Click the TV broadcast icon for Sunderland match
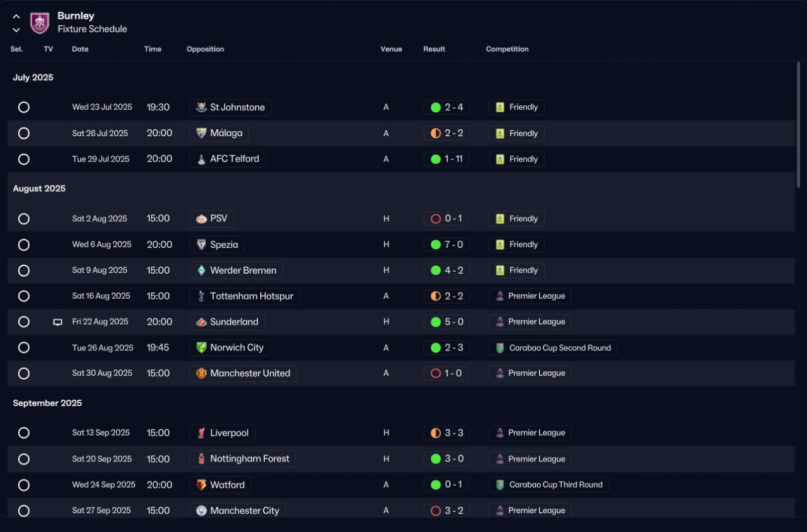 coord(57,322)
